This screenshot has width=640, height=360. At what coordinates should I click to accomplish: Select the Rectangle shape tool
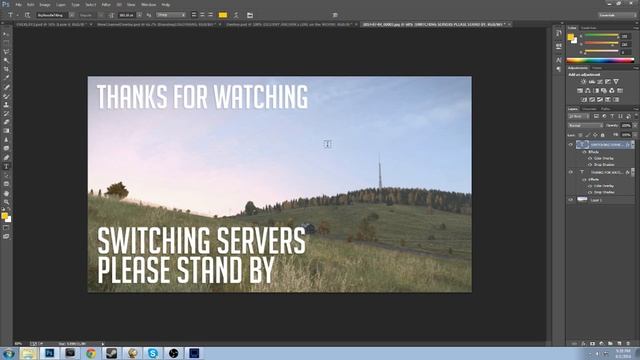[6, 184]
